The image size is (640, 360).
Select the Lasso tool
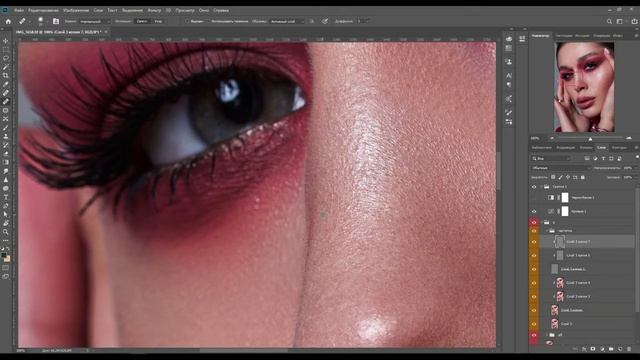pos(6,58)
